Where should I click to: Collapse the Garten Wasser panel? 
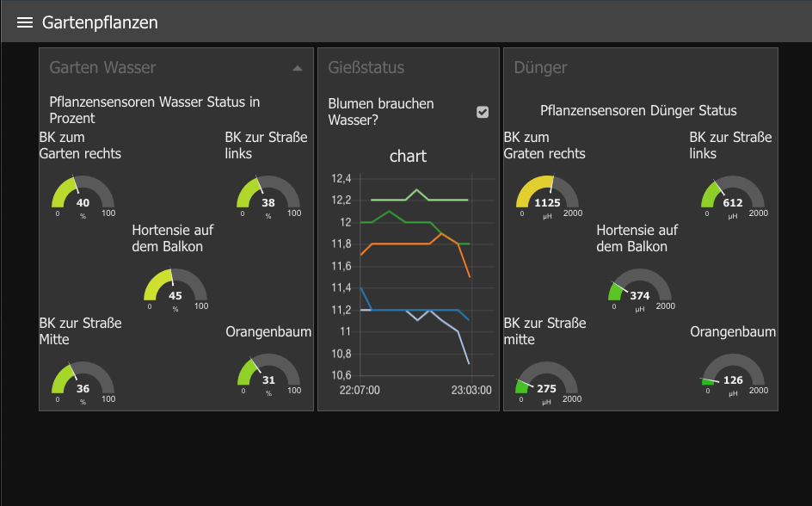298,68
